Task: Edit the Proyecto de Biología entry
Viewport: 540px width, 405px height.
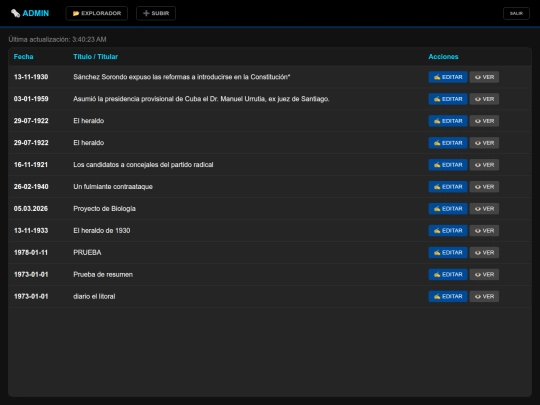Action: coord(448,209)
